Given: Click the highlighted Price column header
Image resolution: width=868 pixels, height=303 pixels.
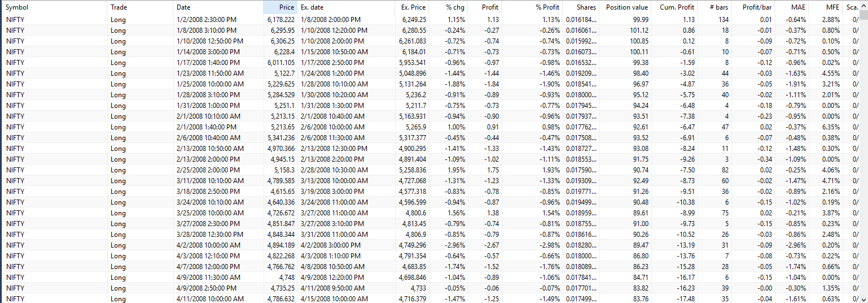Looking at the screenshot, I should (x=280, y=7).
